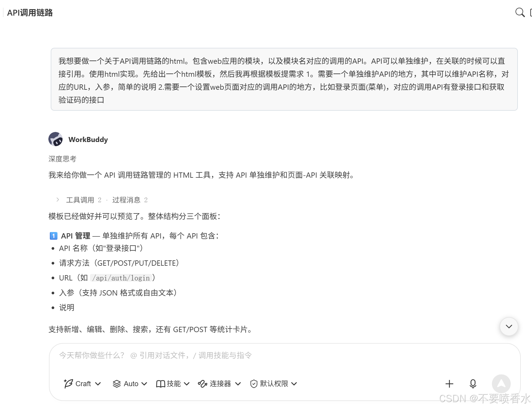Click the WorkBuddy avatar icon

point(55,139)
